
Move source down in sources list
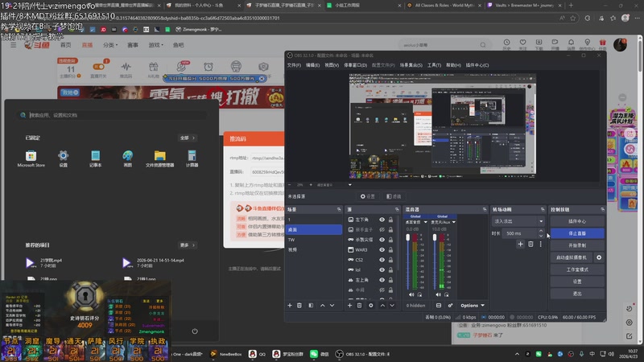click(x=392, y=306)
